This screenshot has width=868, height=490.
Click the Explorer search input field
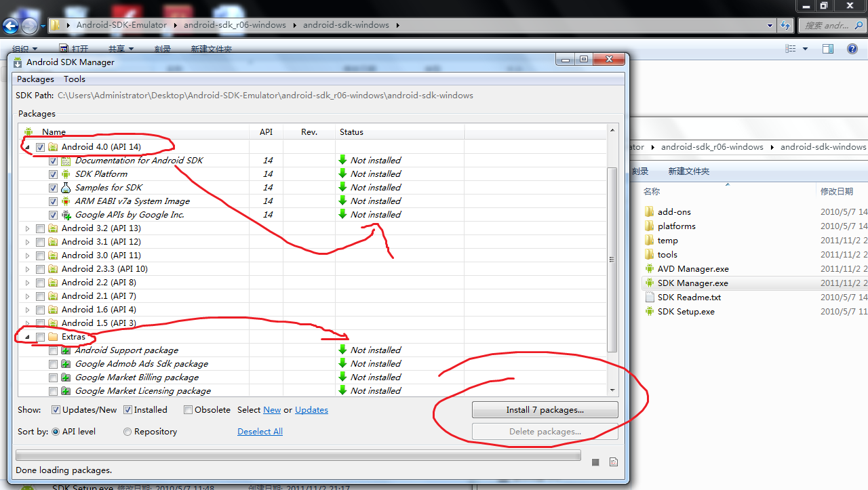point(832,25)
